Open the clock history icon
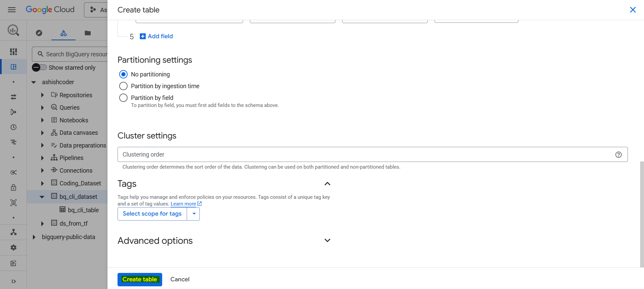This screenshot has height=289, width=644. [13, 127]
